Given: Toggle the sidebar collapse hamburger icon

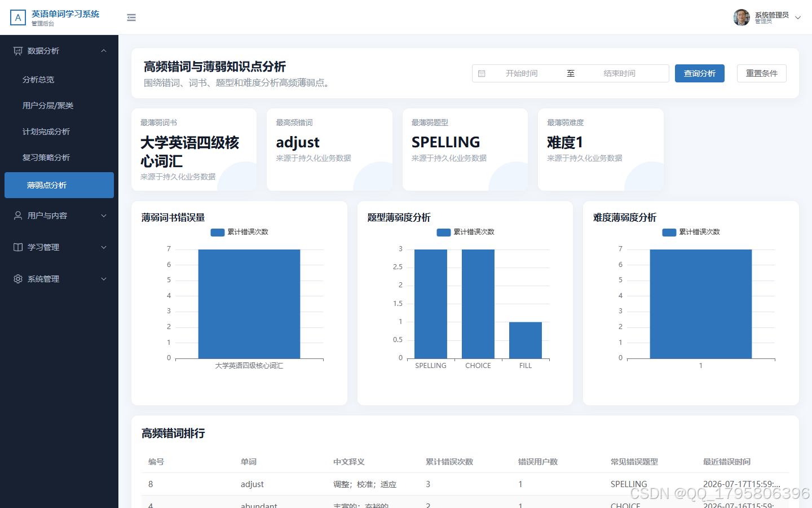Looking at the screenshot, I should tap(131, 17).
